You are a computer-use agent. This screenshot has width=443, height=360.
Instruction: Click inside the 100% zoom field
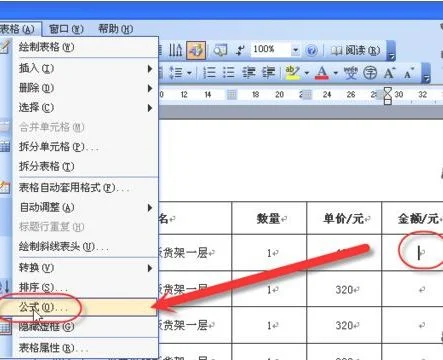point(271,50)
